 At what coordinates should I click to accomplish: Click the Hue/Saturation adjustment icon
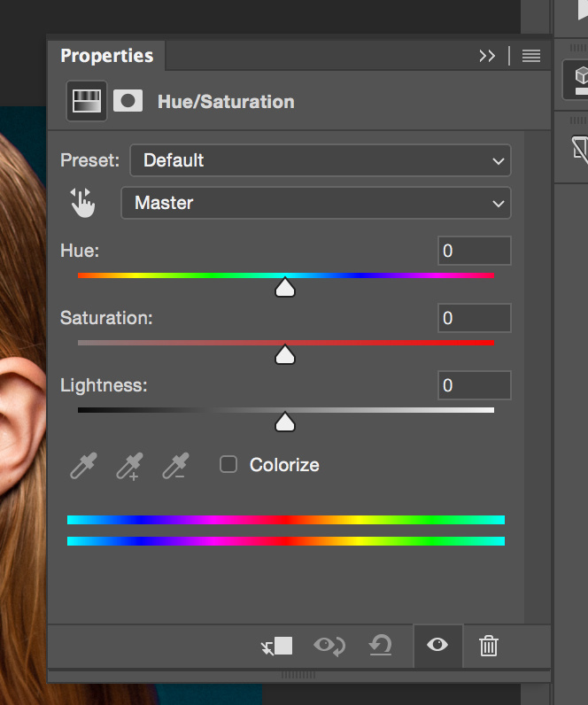pyautogui.click(x=87, y=100)
